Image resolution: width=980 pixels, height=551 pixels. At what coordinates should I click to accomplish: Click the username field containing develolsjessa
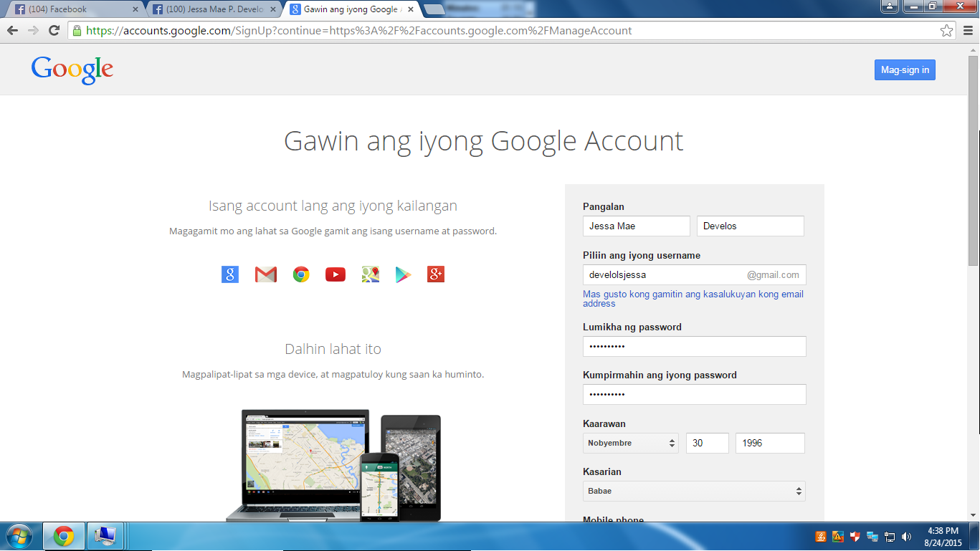pyautogui.click(x=695, y=274)
